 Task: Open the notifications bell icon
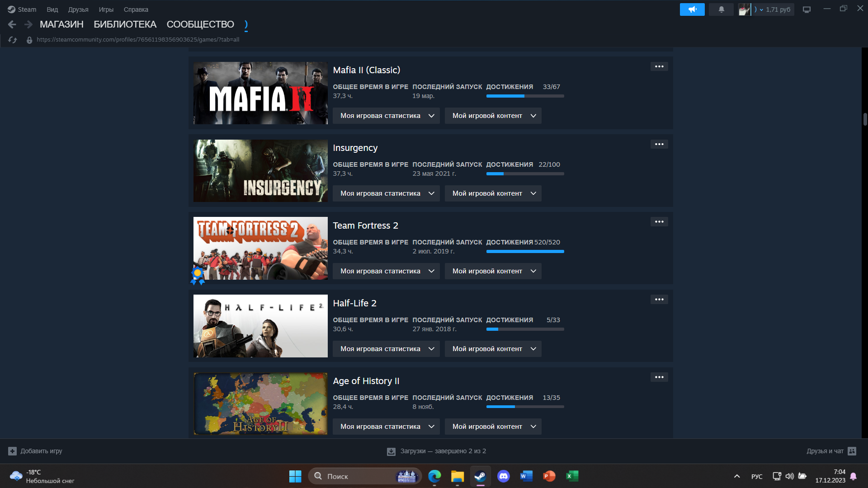(x=721, y=9)
